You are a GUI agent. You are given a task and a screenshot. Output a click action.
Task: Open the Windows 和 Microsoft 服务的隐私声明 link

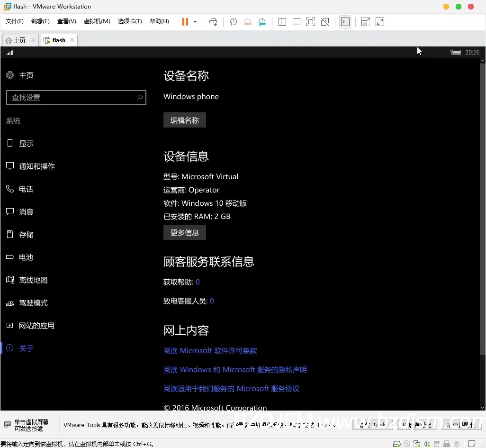235,369
